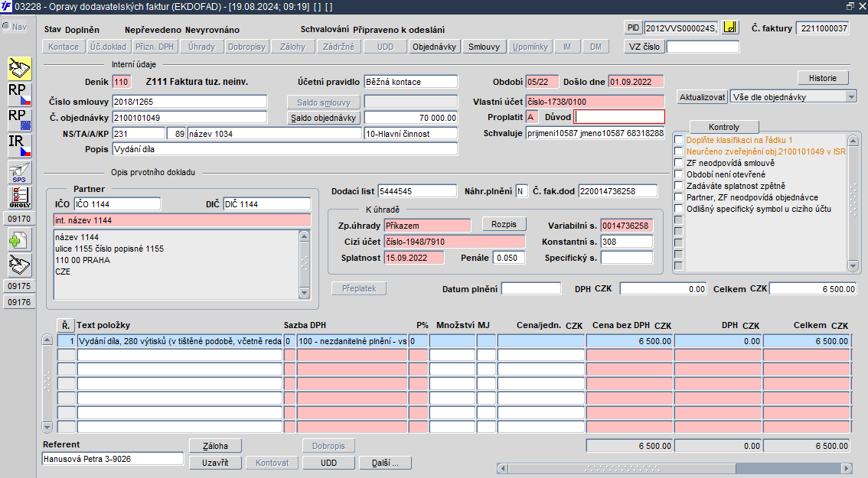Click the Aktualizovat button

point(702,97)
